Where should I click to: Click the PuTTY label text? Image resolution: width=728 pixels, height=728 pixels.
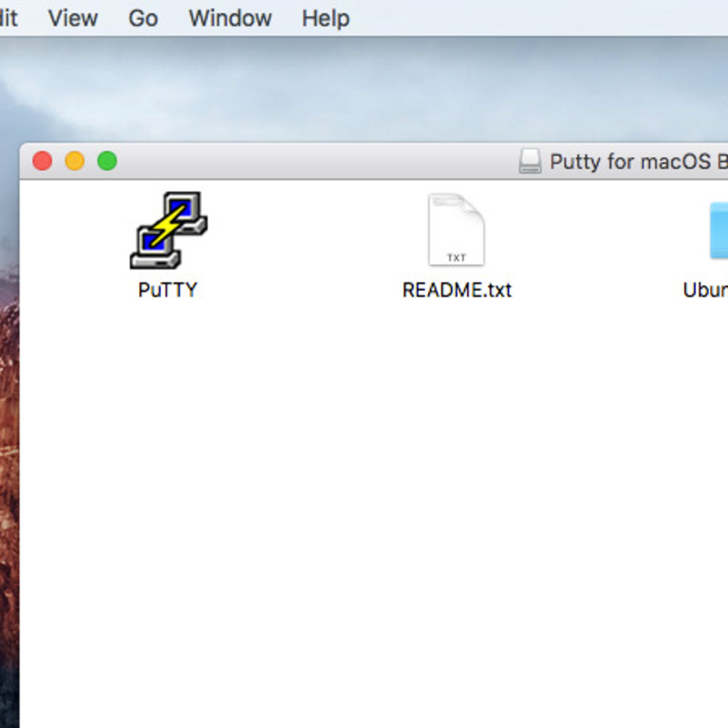pyautogui.click(x=168, y=290)
